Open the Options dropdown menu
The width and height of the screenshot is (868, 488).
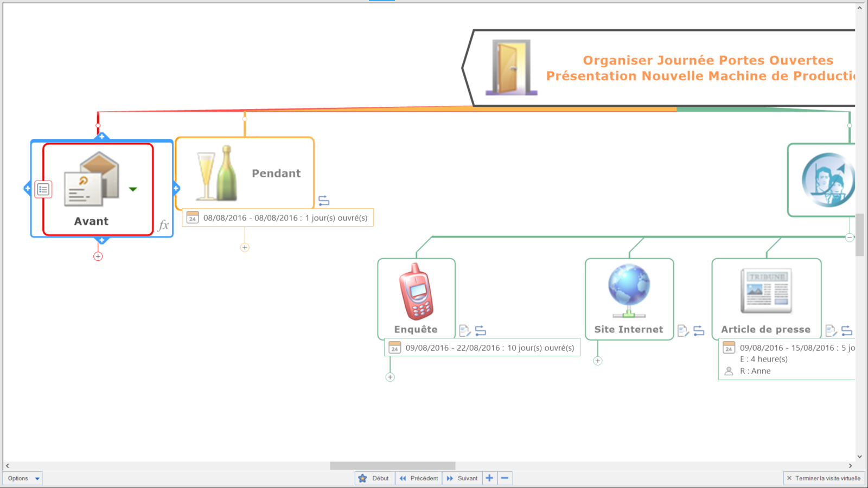23,478
